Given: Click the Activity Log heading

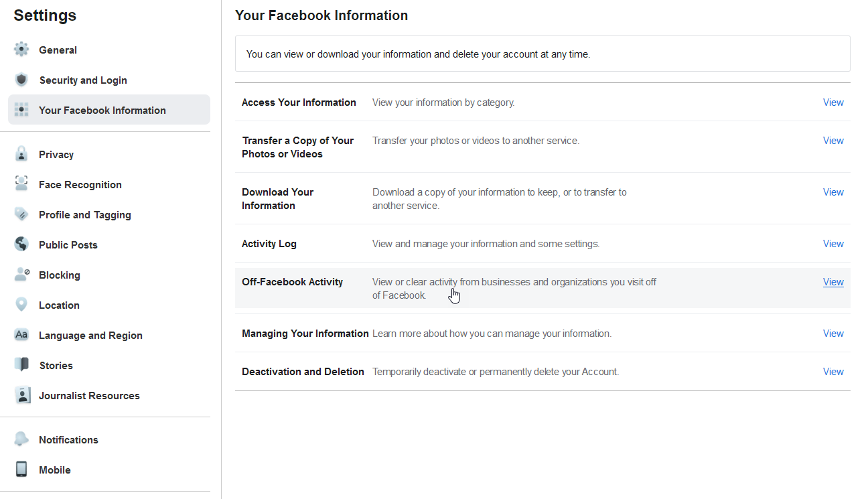Looking at the screenshot, I should click(x=269, y=244).
